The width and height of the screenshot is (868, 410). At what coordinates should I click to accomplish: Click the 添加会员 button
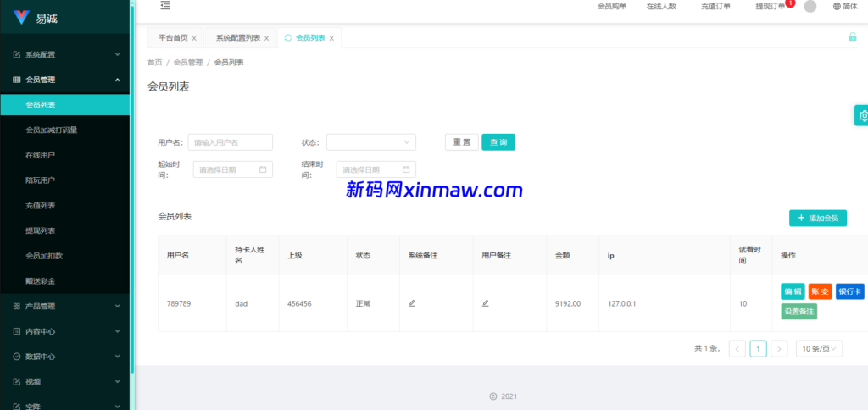[x=818, y=218]
